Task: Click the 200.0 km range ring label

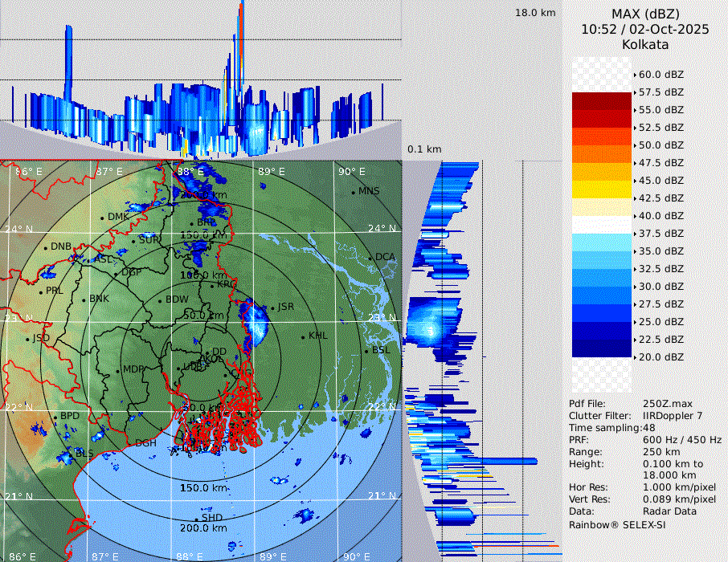Action: click(x=203, y=527)
